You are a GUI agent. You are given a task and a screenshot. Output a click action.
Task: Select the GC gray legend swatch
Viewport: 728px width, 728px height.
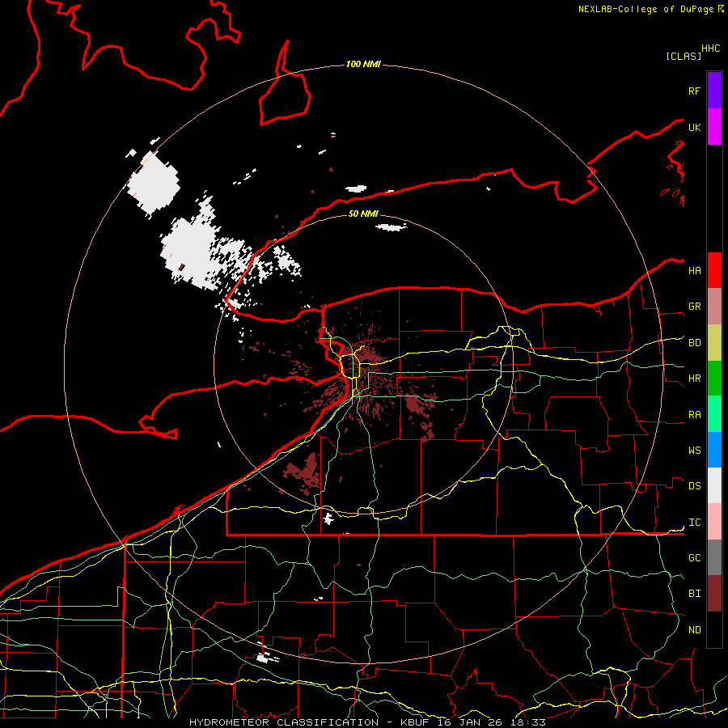point(714,557)
